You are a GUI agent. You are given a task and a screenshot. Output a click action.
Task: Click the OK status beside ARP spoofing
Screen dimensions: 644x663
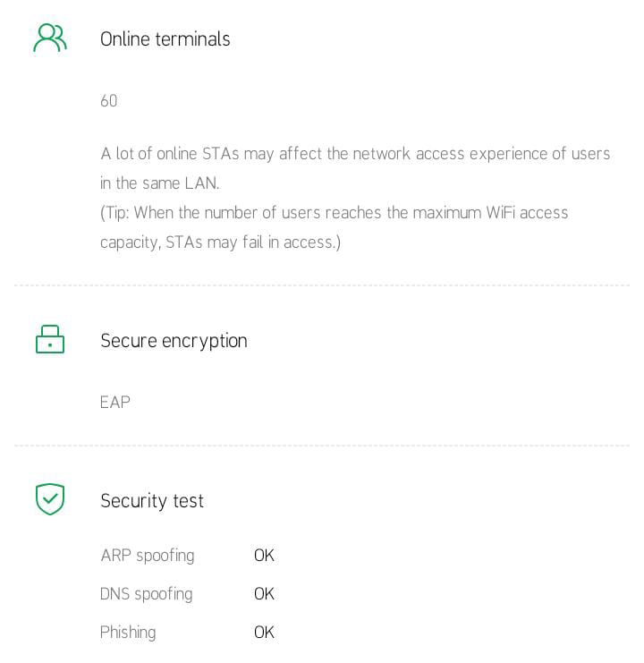264,556
